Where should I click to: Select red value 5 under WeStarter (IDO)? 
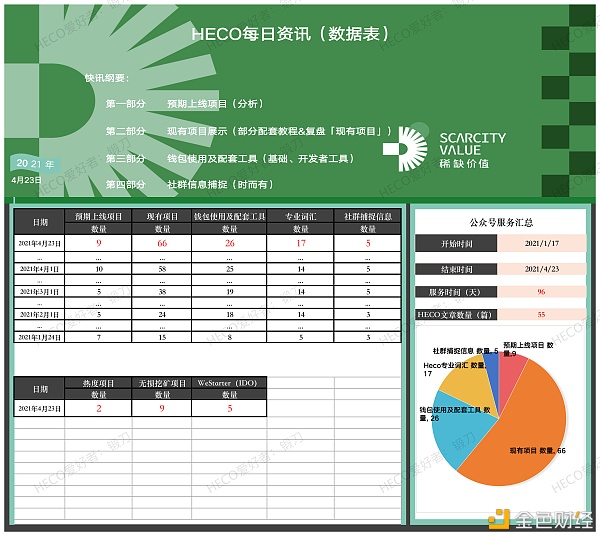[230, 408]
